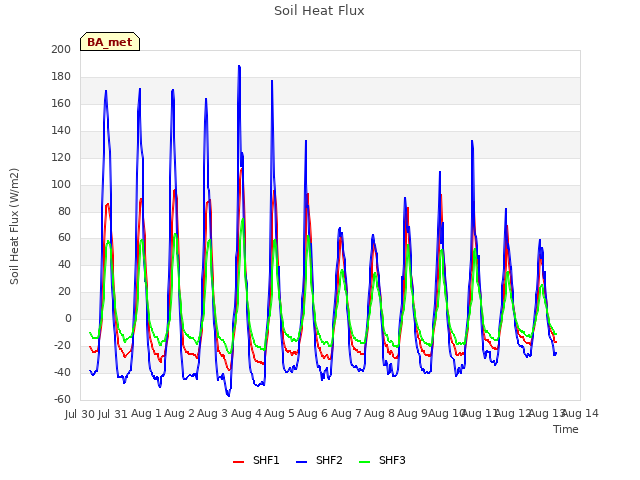
Task: Click the blue SHF2 legend swatch
Action: (x=301, y=462)
